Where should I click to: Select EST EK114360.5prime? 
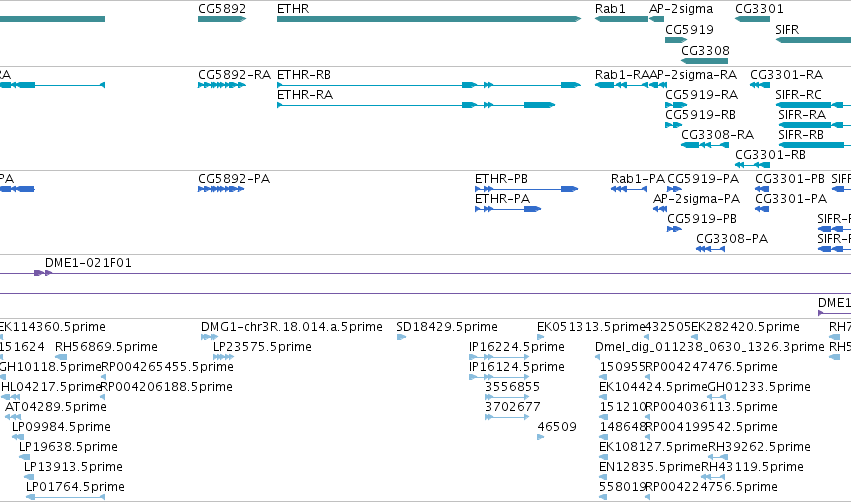[x=52, y=327]
